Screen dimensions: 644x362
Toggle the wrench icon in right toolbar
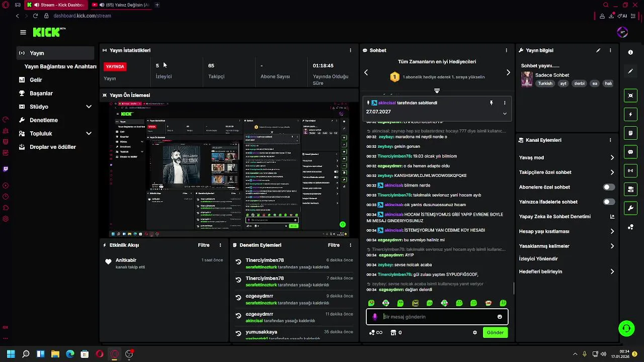coord(630,208)
